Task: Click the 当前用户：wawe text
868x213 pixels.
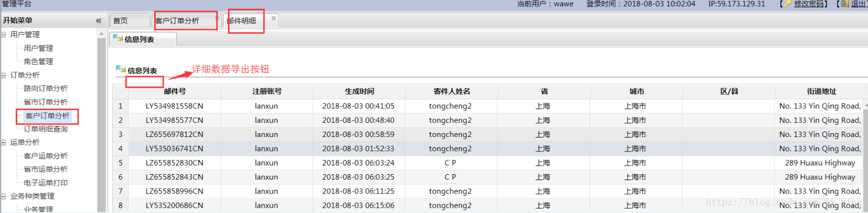Action: point(545,4)
